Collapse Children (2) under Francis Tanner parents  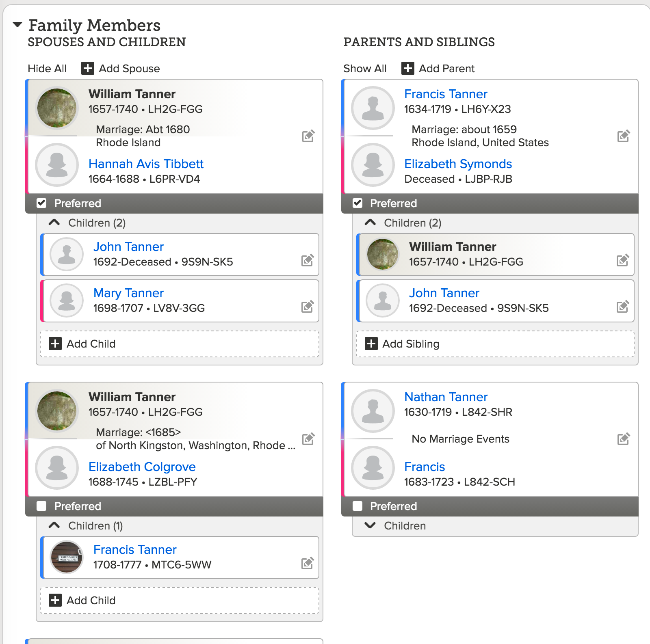point(370,223)
